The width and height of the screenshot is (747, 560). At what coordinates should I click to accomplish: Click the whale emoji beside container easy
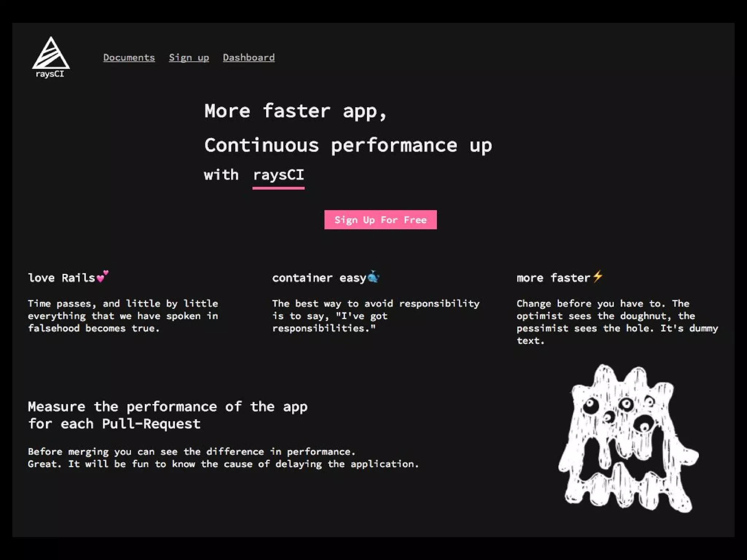click(373, 276)
